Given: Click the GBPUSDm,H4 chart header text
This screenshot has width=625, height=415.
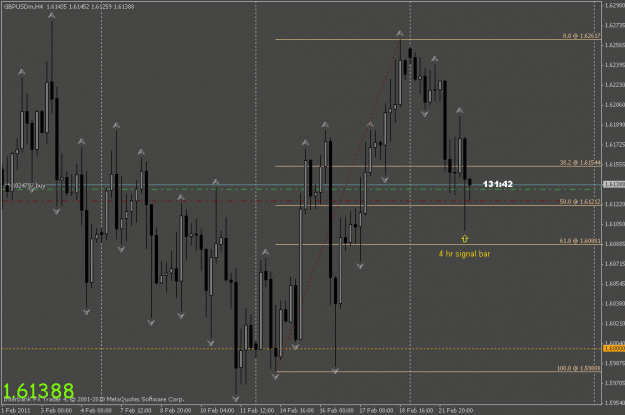Looking at the screenshot, I should click(69, 6).
